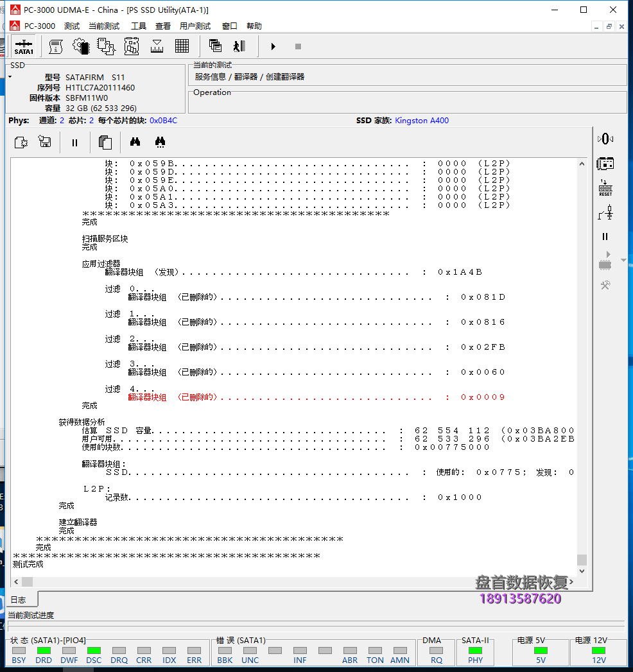The height and width of the screenshot is (672, 633).
Task: Stop test with the square button
Action: pyautogui.click(x=299, y=46)
